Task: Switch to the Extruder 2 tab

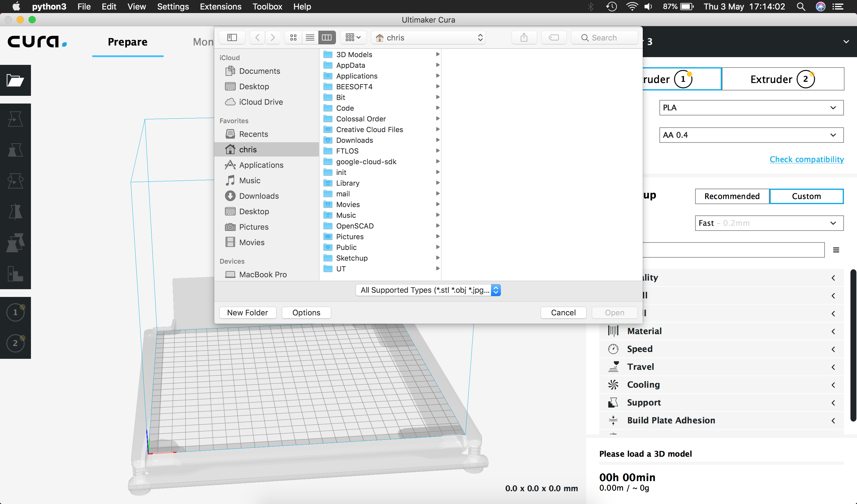Action: 782,79
